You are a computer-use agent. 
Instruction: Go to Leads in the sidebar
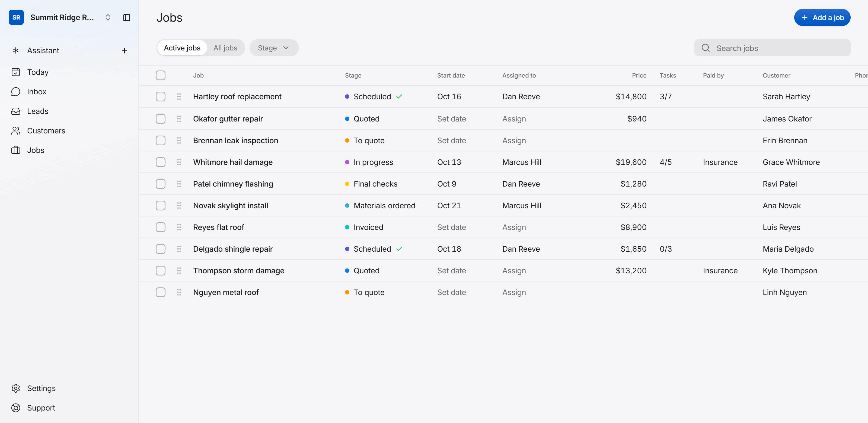coord(38,111)
